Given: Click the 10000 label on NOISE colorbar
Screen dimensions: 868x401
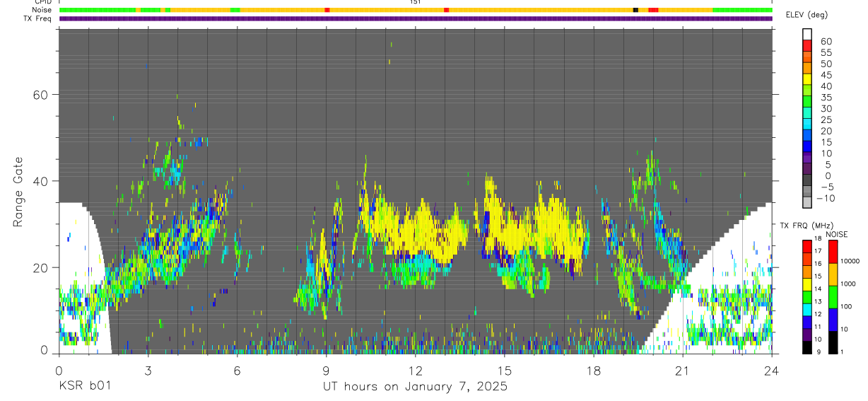Looking at the screenshot, I should tap(851, 261).
